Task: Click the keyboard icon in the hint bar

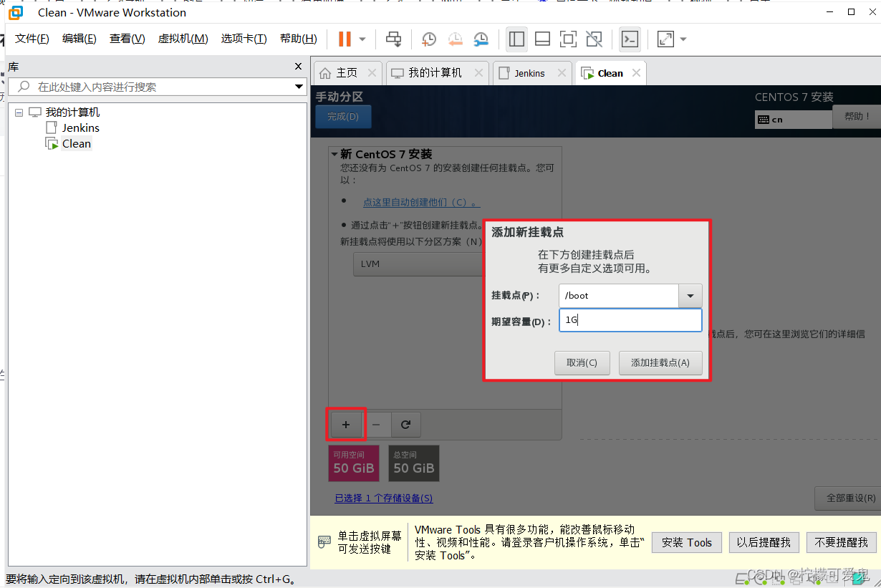Action: pos(324,542)
